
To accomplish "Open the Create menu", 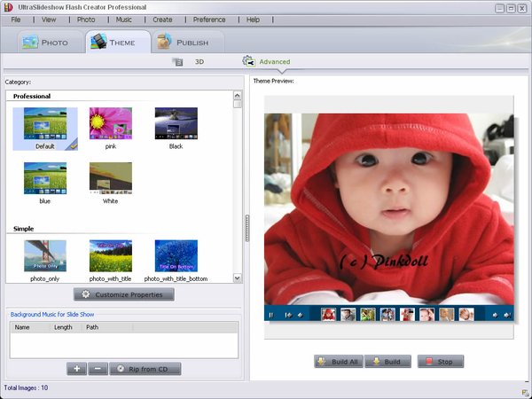I will click(x=162, y=19).
